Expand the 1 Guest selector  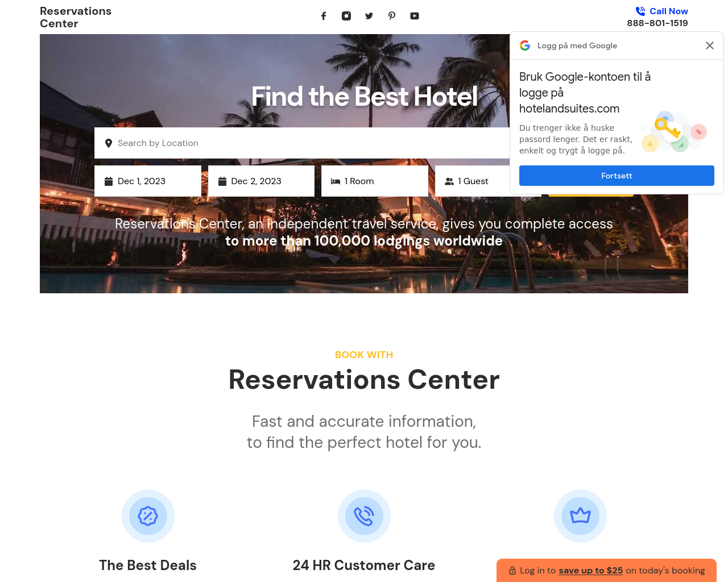click(x=472, y=181)
